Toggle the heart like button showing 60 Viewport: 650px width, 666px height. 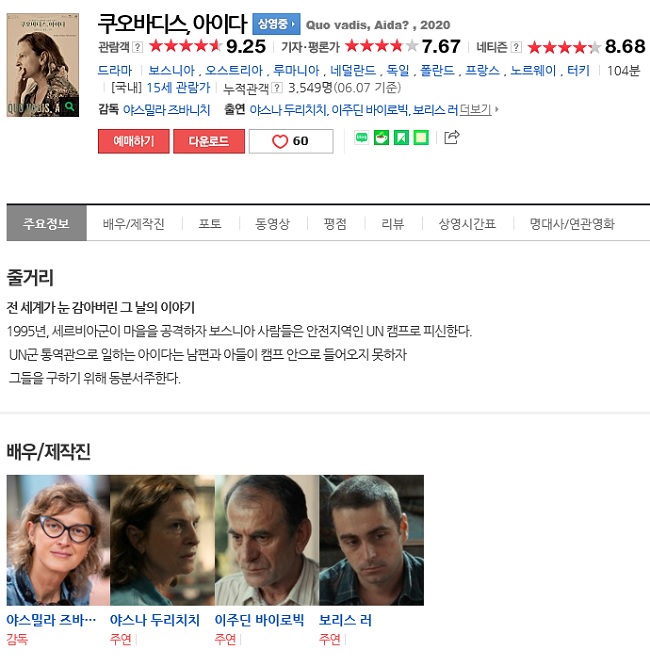[291, 141]
